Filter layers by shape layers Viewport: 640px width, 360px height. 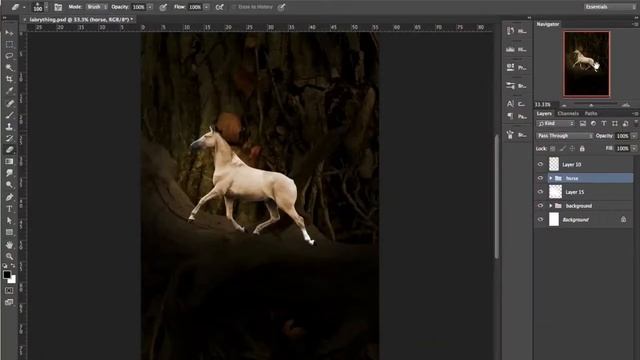[615, 123]
